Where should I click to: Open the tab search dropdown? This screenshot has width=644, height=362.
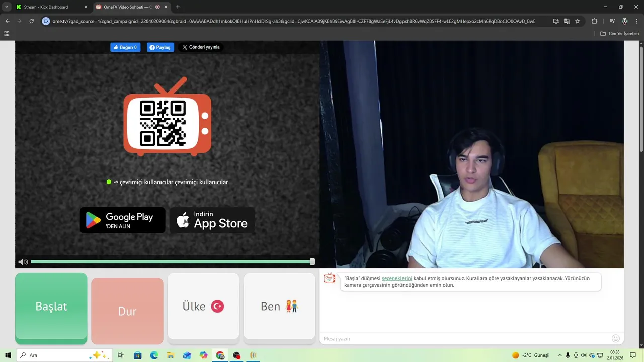pyautogui.click(x=7, y=7)
